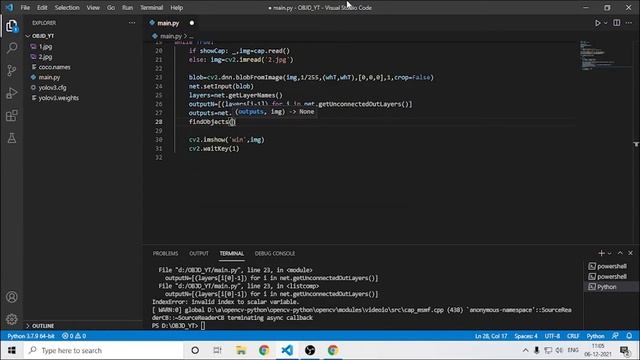Close the terminal panel

click(x=631, y=253)
